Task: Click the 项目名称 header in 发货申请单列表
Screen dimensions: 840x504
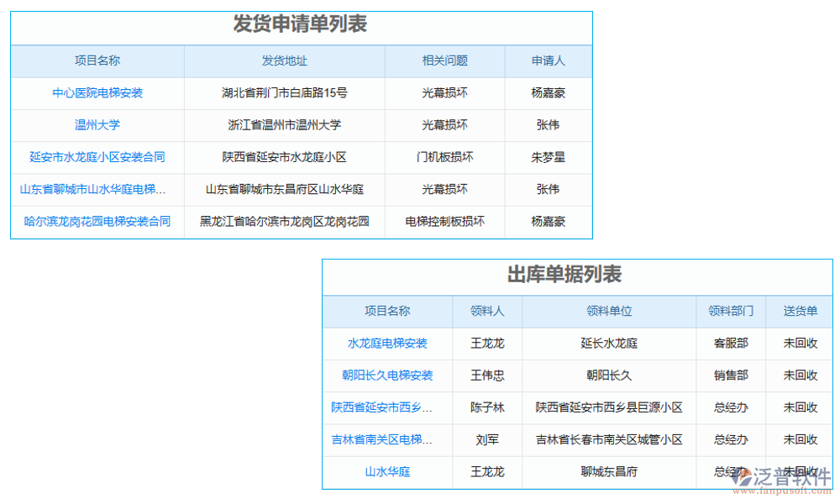Action: [x=97, y=60]
